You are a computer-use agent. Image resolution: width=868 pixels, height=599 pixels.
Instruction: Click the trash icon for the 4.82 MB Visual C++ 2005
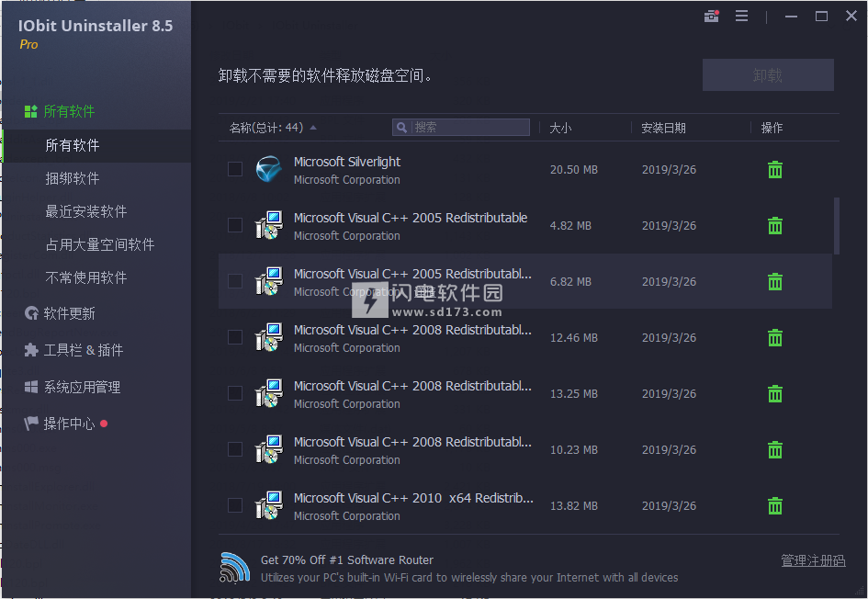click(x=775, y=225)
